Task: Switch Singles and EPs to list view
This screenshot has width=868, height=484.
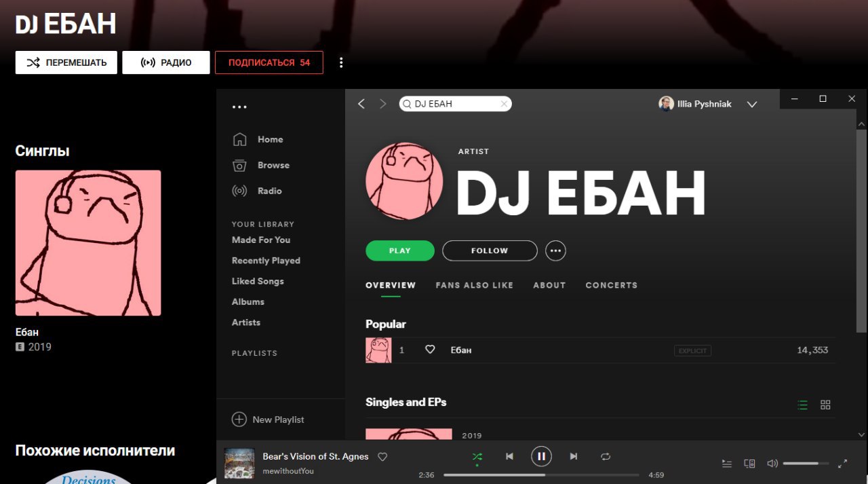Action: click(x=803, y=405)
